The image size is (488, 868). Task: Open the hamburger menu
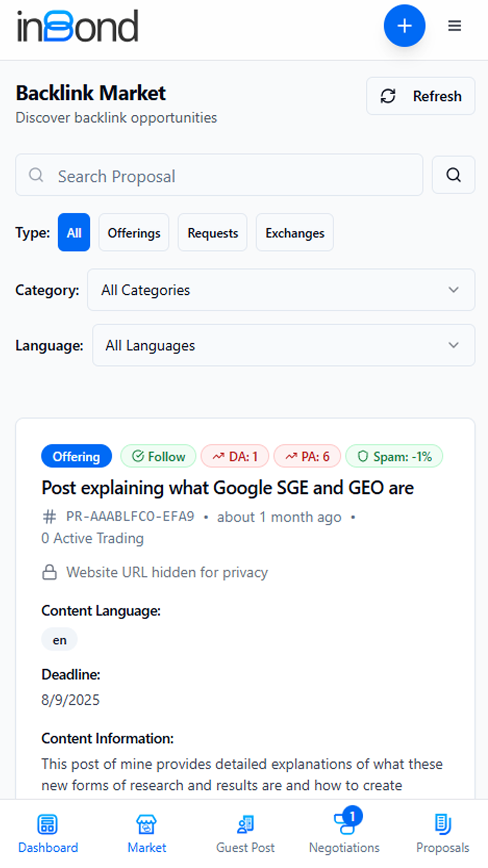[455, 26]
